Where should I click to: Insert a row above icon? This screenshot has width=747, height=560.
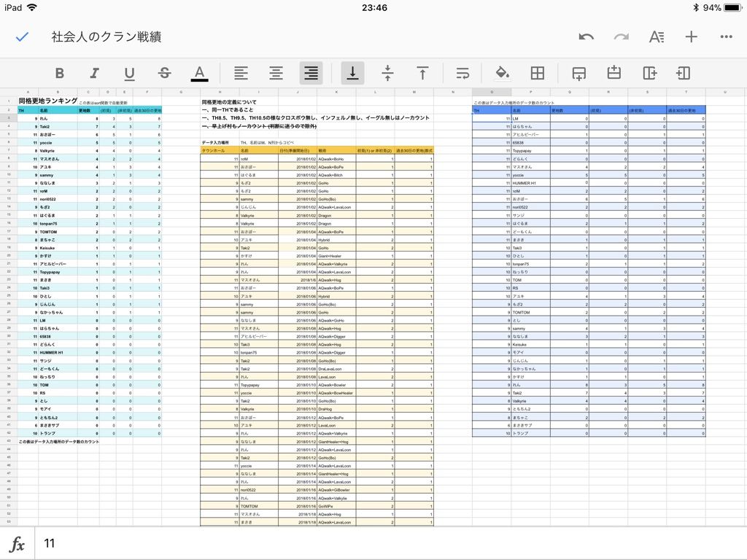(614, 73)
